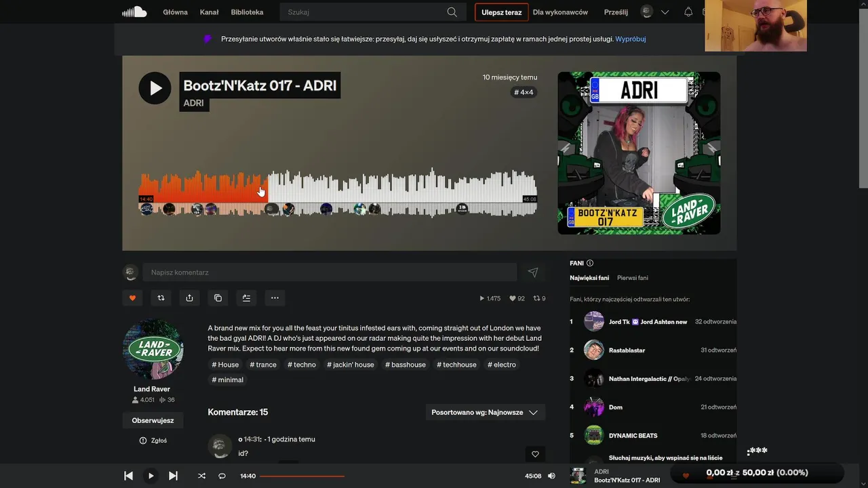Click the FANI info icon
The width and height of the screenshot is (868, 488).
coord(590,263)
